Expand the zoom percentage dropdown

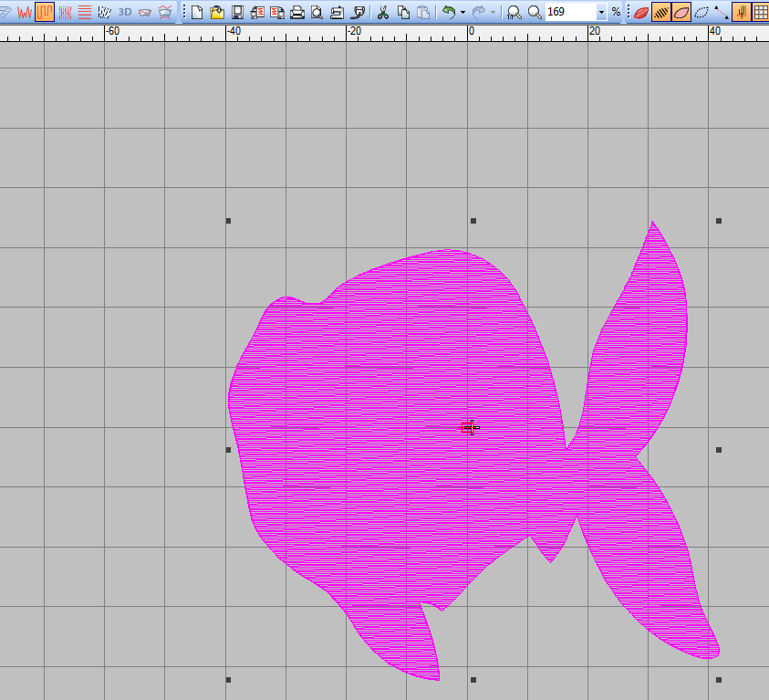click(601, 13)
